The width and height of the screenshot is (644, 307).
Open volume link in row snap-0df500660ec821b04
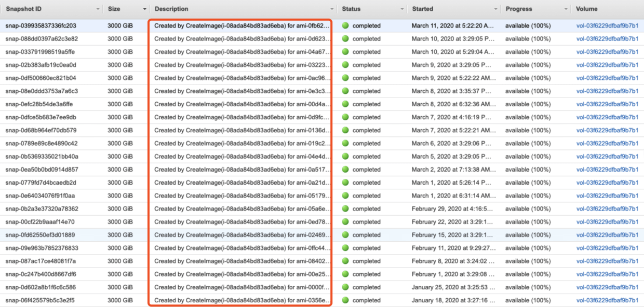pos(607,78)
